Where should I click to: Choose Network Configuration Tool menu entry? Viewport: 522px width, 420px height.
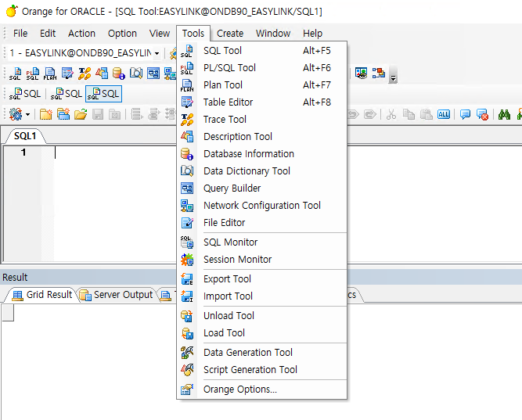click(x=261, y=206)
